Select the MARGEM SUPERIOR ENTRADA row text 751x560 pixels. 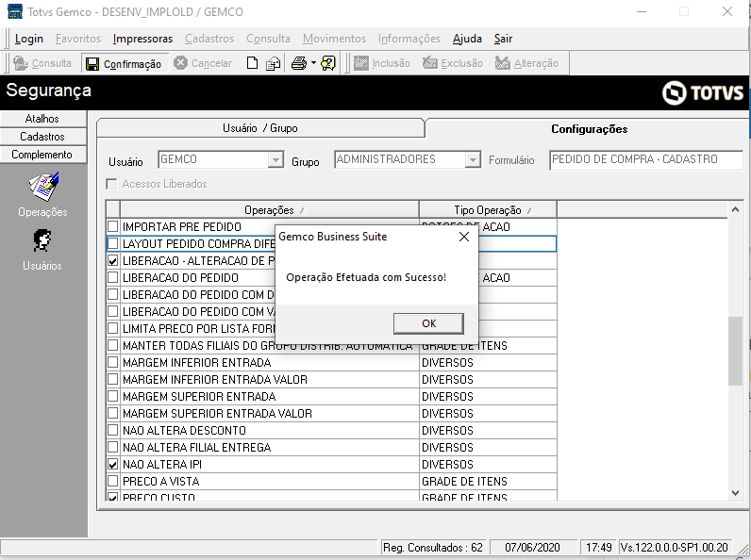(199, 397)
